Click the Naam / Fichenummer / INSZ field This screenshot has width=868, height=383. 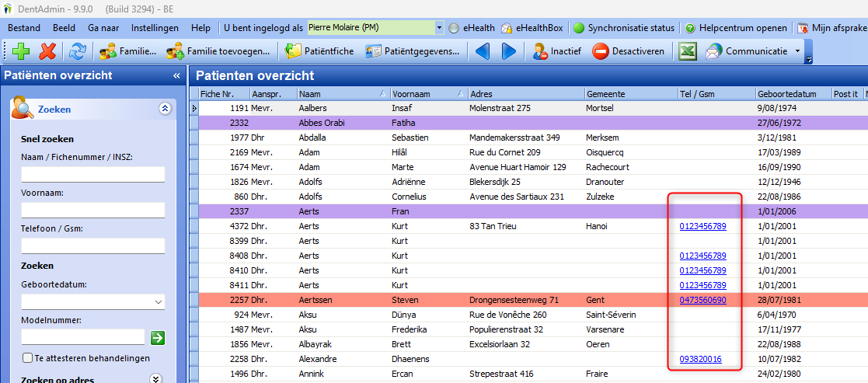(x=93, y=174)
